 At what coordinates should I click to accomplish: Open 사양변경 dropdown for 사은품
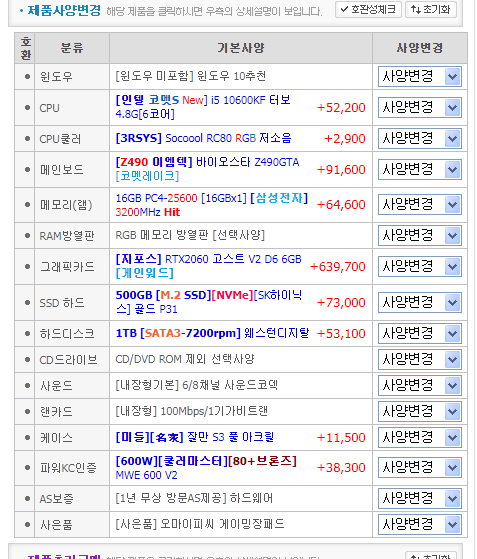click(x=420, y=524)
